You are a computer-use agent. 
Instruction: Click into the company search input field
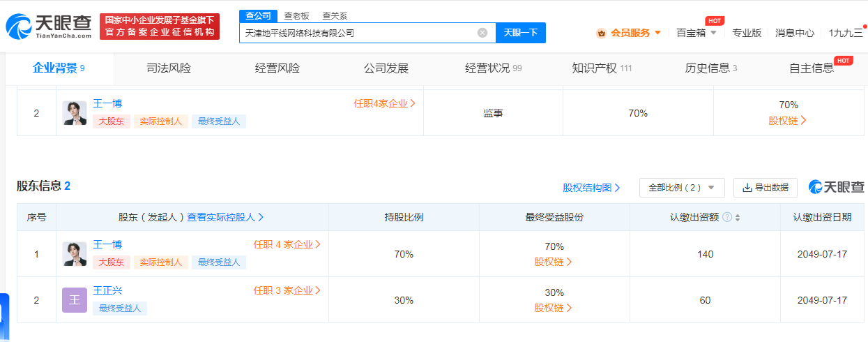[x=359, y=33]
